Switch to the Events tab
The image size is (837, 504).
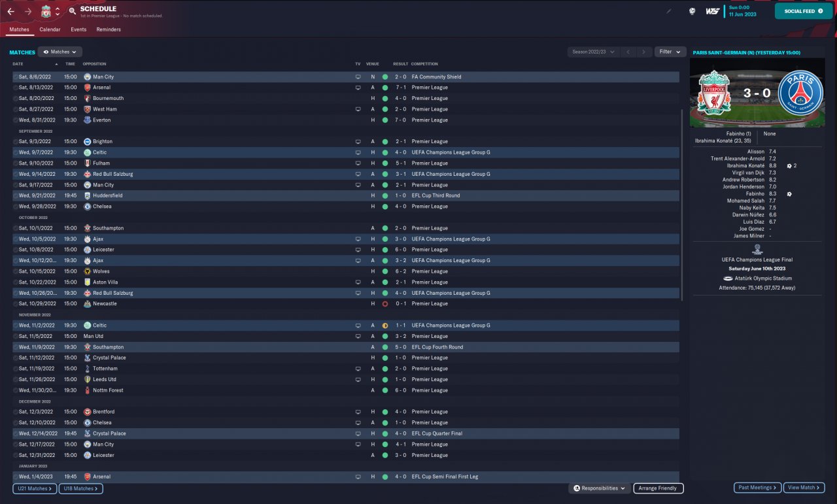(x=78, y=30)
